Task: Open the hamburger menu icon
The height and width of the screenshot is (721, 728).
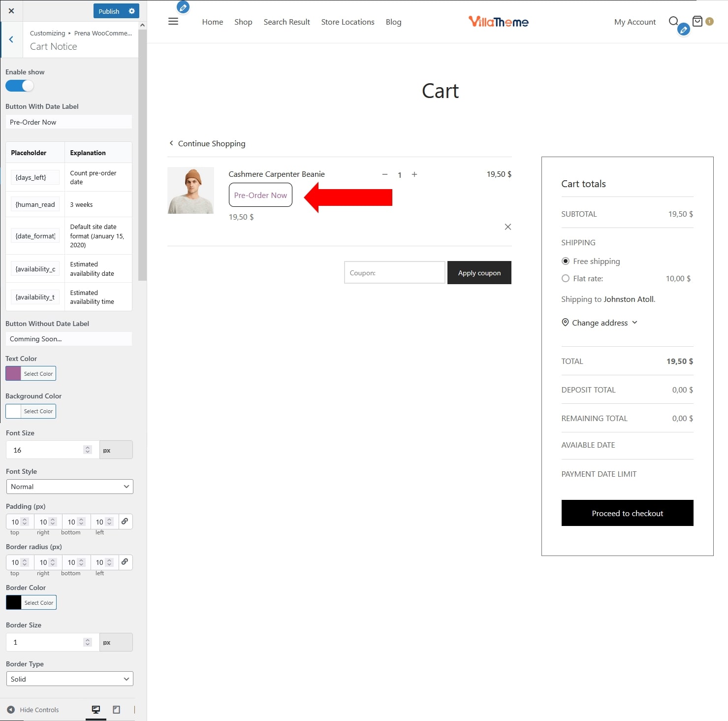Action: pyautogui.click(x=173, y=22)
